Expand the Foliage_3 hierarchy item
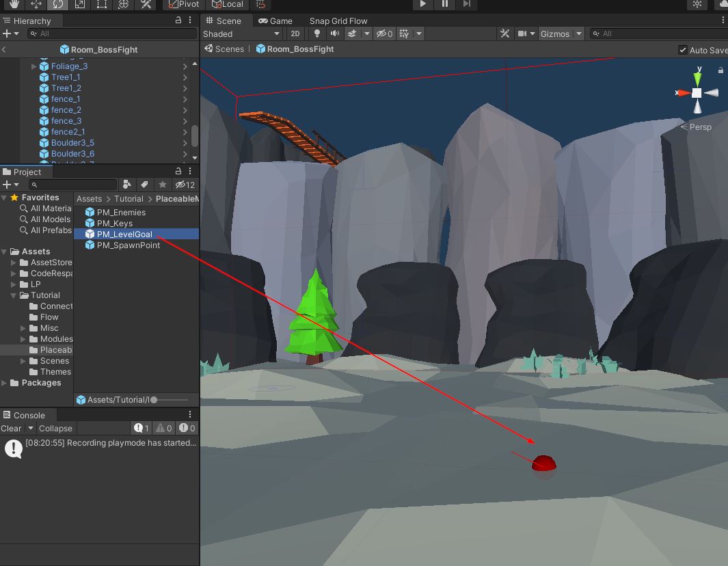728x566 pixels. [34, 66]
